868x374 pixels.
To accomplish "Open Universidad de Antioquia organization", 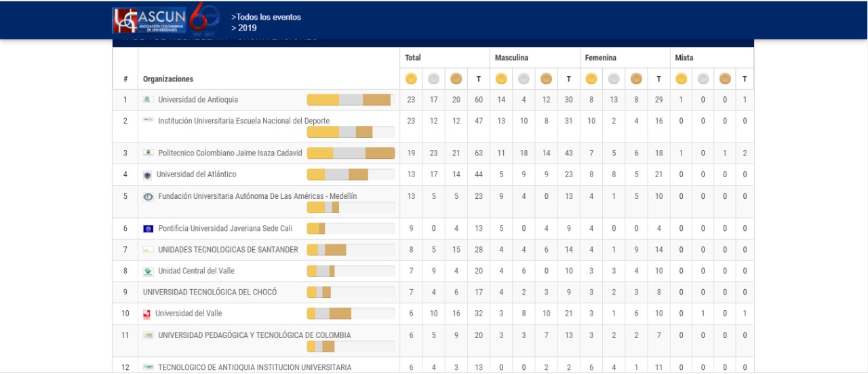I will click(x=198, y=100).
